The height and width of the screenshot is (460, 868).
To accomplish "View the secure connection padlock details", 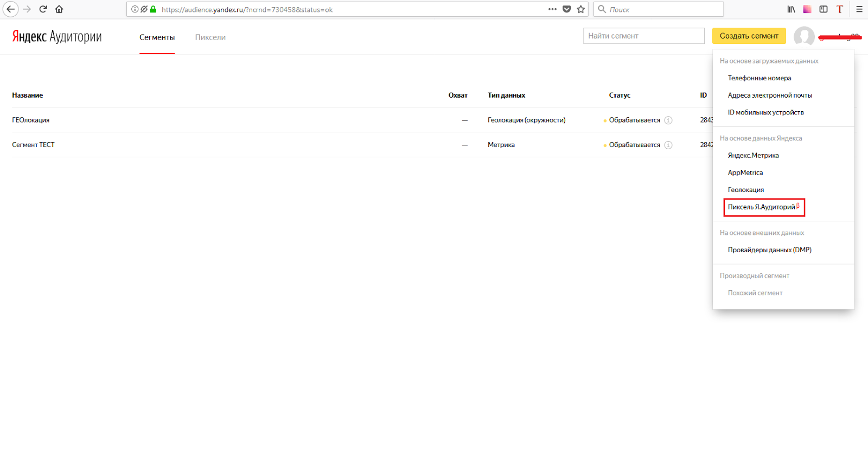I will [153, 9].
